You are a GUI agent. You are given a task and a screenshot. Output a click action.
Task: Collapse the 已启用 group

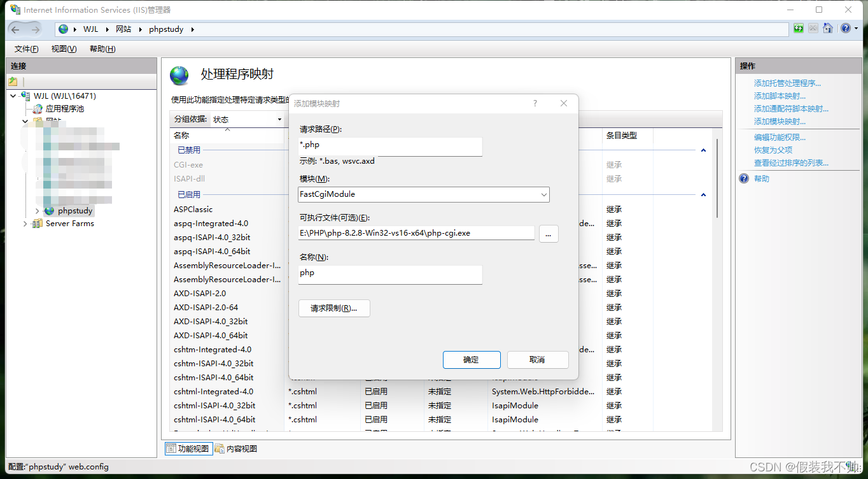[x=703, y=195]
